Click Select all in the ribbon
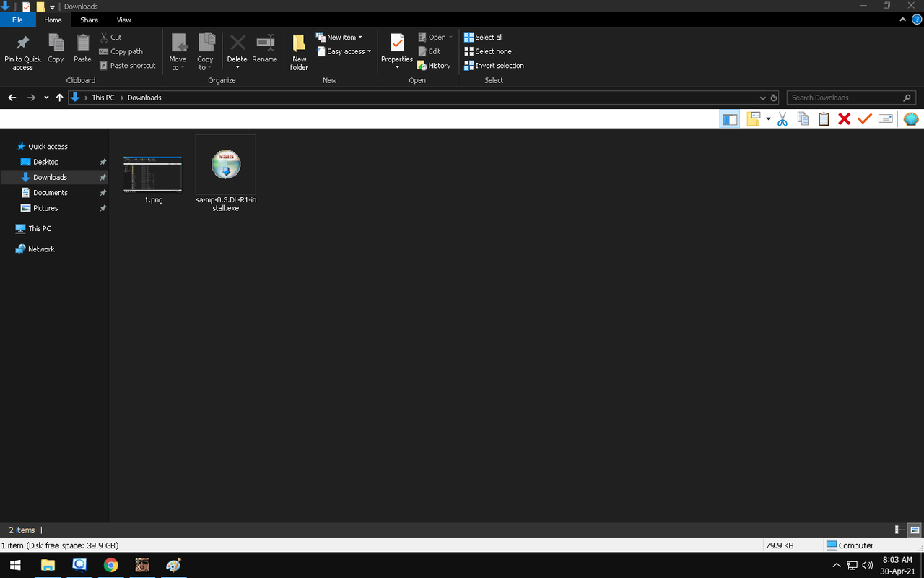924x578 pixels. point(484,37)
